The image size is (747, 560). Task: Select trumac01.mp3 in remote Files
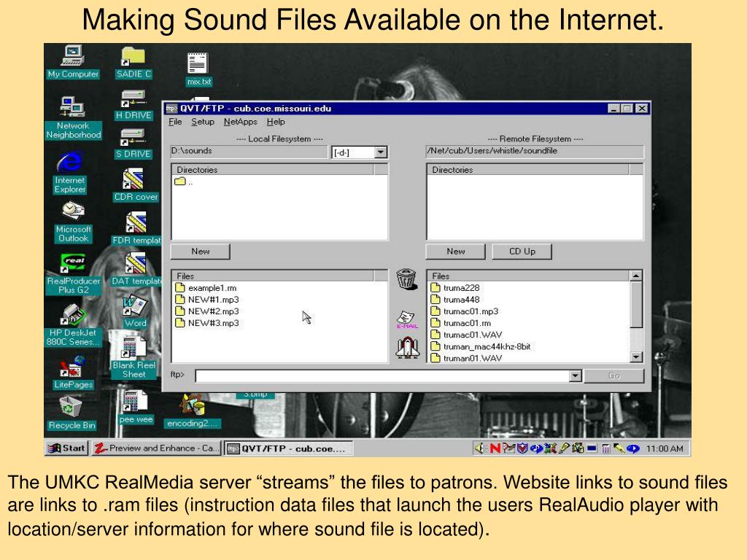[465, 311]
